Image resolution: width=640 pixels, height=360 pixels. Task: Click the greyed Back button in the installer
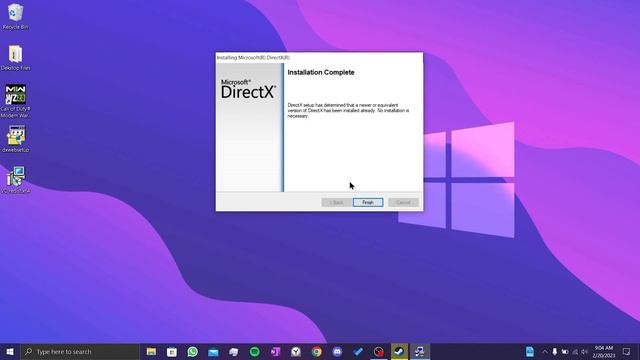pyautogui.click(x=336, y=202)
